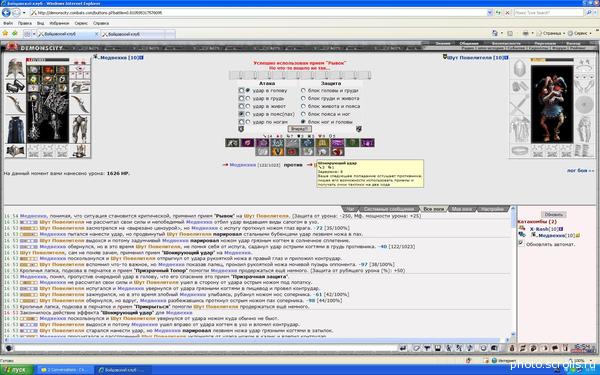The height and width of the screenshot is (375, 600).
Task: Click the curved blade weapon slot in left inventory
Action: [15, 104]
